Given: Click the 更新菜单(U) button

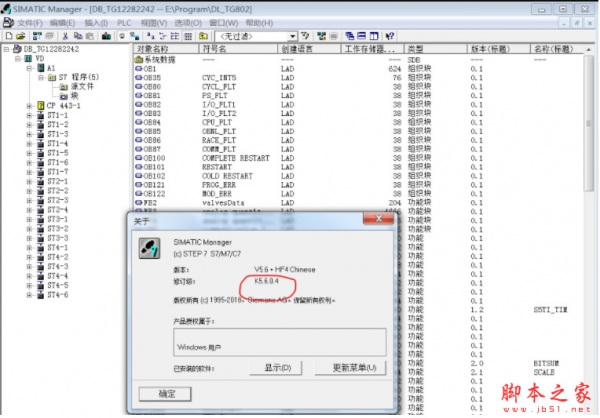Looking at the screenshot, I should tap(350, 368).
